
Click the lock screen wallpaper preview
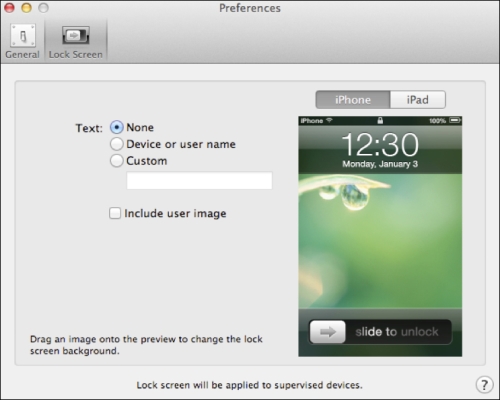380,241
